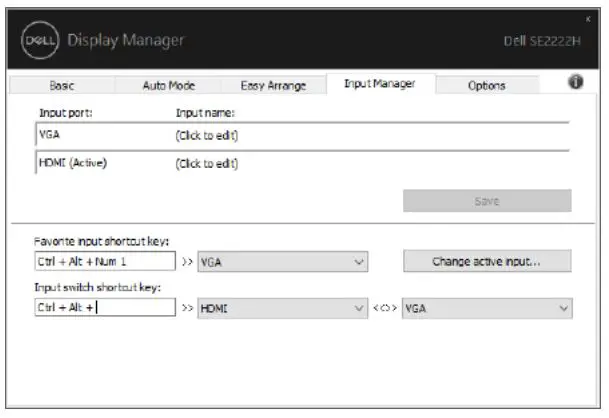The width and height of the screenshot is (609, 418).
Task: Click the Favorite input shortcut key label
Action: [x=101, y=242]
